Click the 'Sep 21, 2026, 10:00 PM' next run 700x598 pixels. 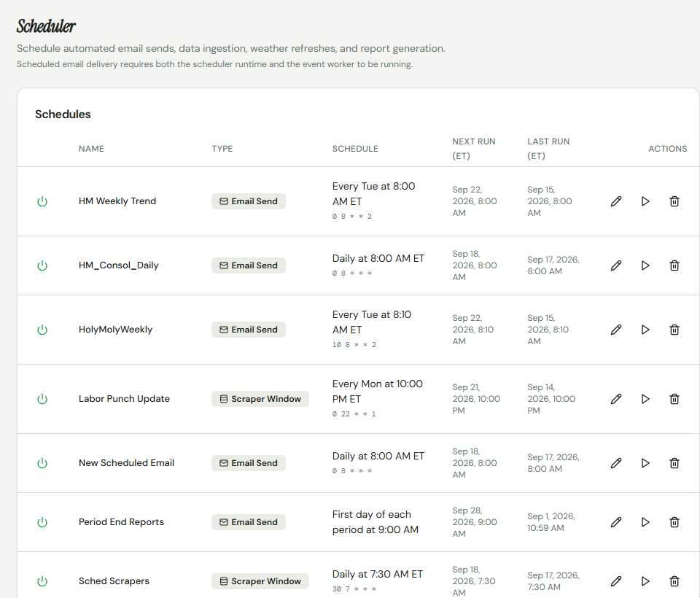point(476,399)
